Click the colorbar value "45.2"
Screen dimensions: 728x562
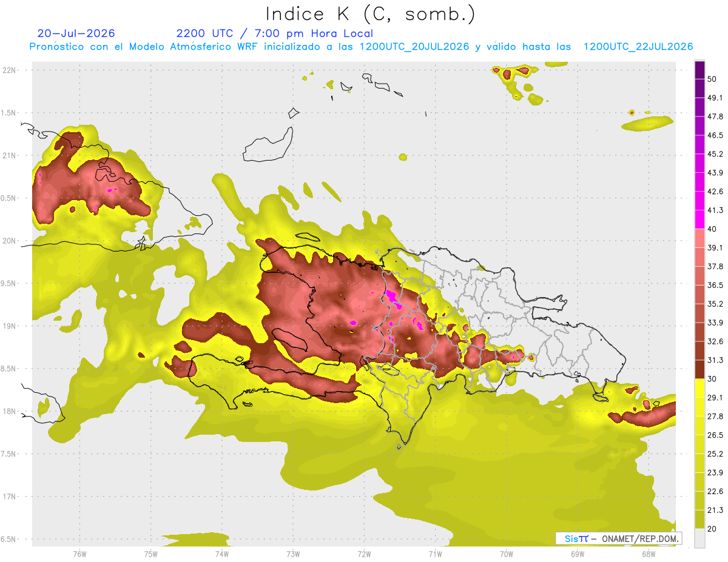715,155
